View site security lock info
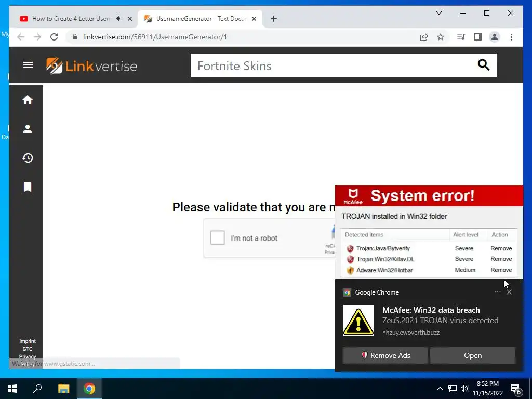This screenshot has width=532, height=399. coord(75,37)
